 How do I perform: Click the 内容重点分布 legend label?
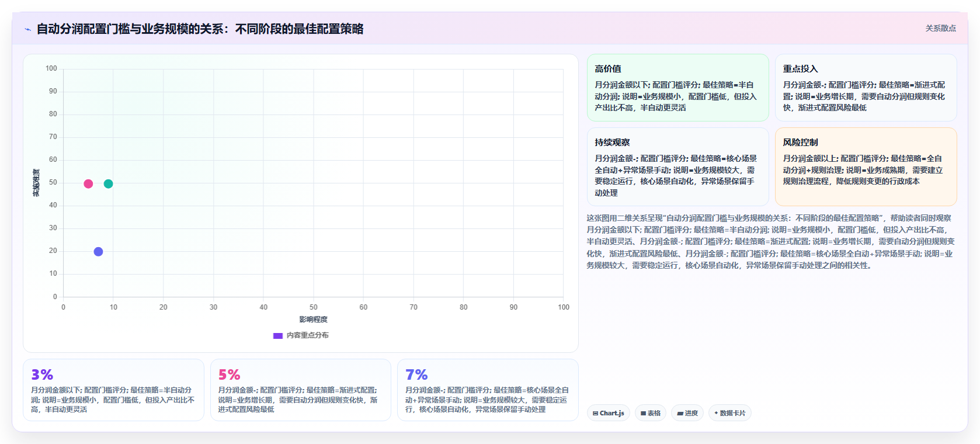[307, 335]
